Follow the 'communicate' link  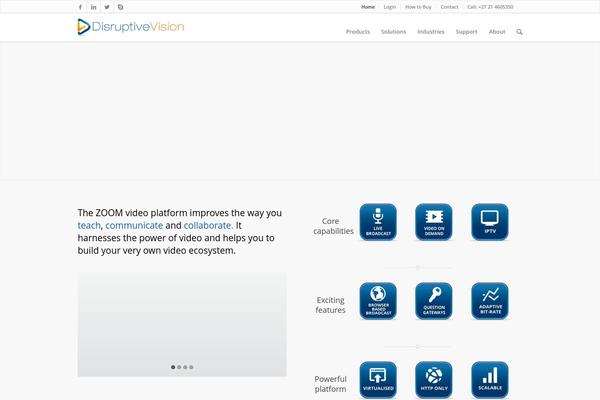pos(134,225)
